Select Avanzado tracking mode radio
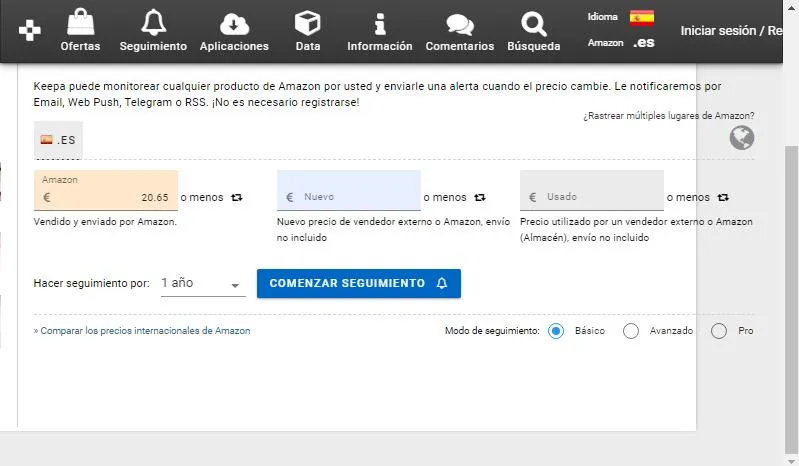Screen dimensions: 799x466 630,331
